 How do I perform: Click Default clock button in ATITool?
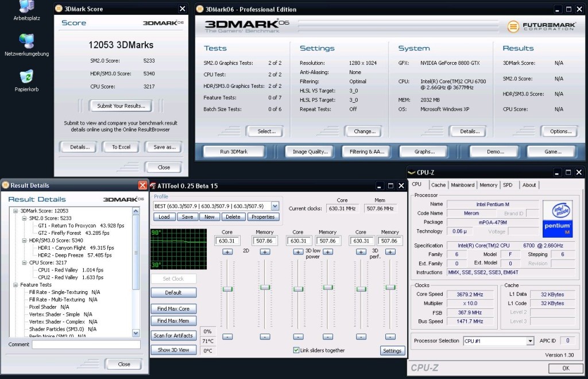[x=173, y=292]
